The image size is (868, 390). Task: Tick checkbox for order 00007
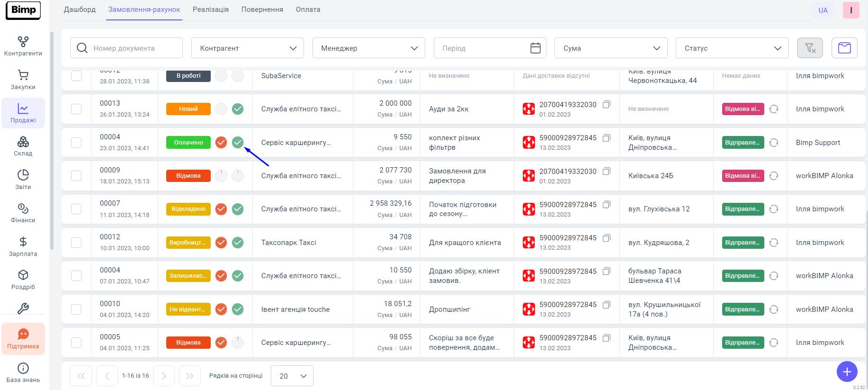pos(76,209)
